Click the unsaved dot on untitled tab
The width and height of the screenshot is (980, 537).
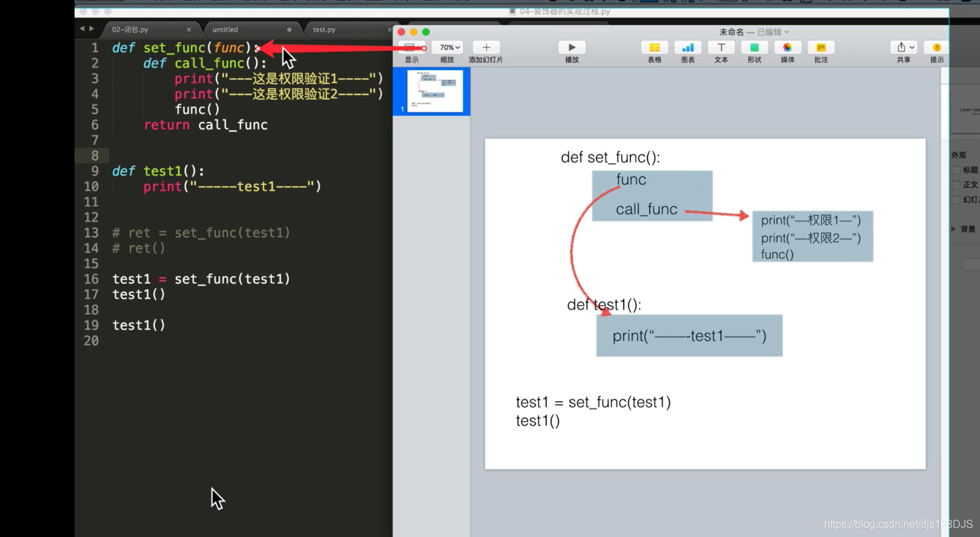click(x=289, y=30)
